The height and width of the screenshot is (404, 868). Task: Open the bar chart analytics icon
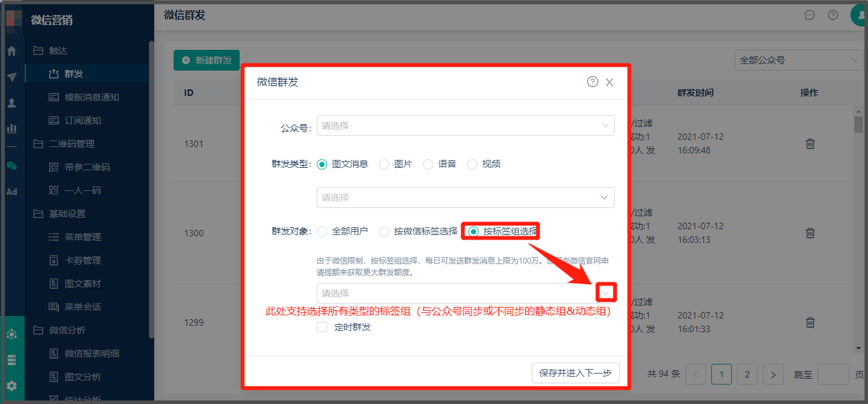coord(12,128)
